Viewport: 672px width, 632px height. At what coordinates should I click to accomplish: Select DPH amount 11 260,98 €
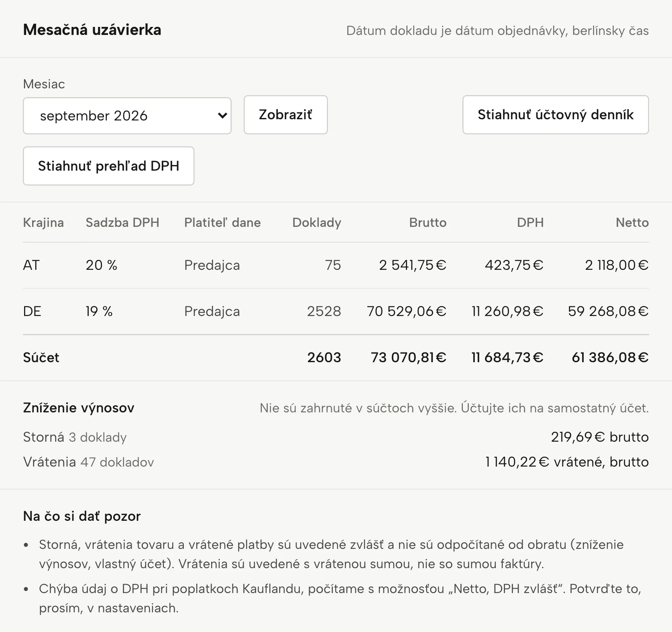[x=507, y=311]
